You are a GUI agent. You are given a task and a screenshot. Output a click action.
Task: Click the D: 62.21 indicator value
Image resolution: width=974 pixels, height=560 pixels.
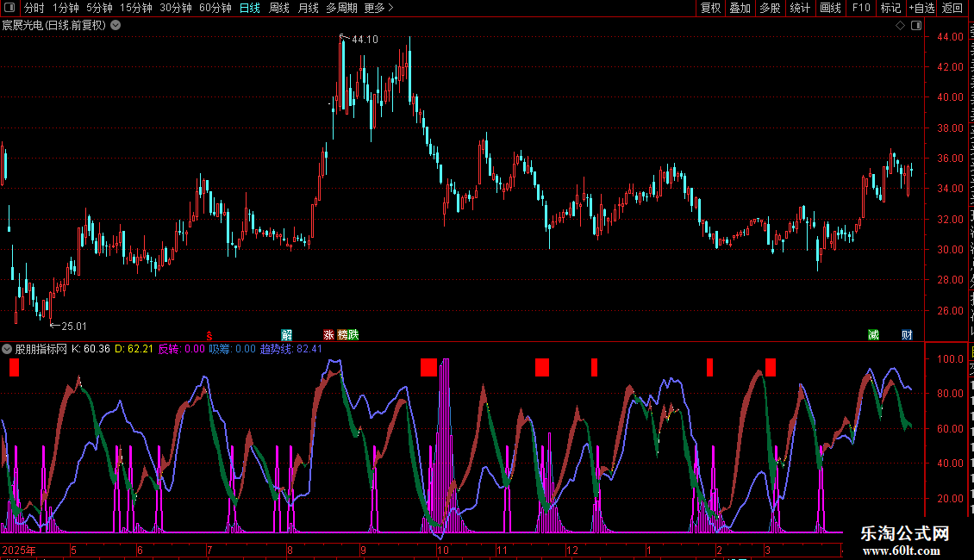(x=134, y=349)
